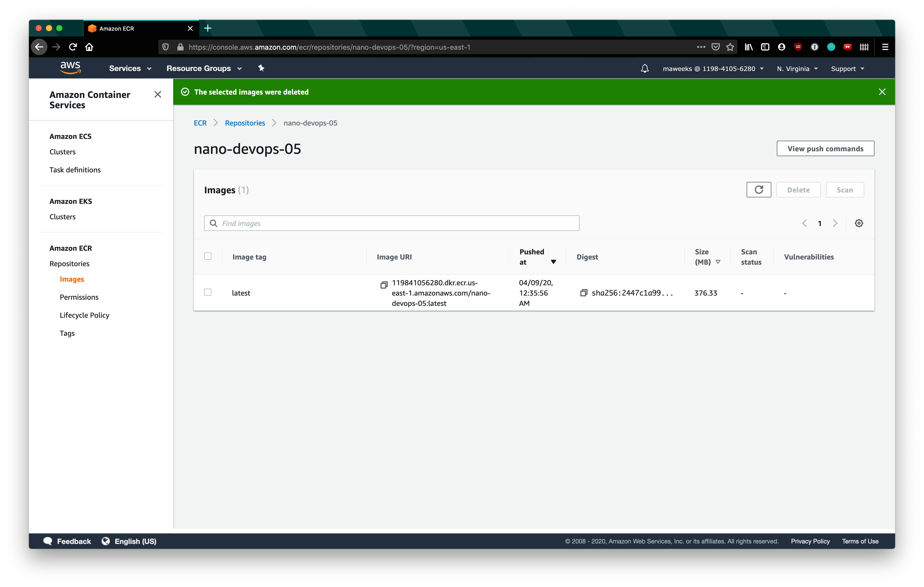
Task: Click the Delete button in the toolbar
Action: 799,189
